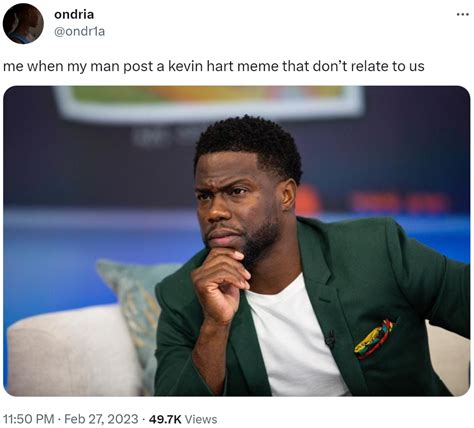Click the blurred red logo in the background

308,200
